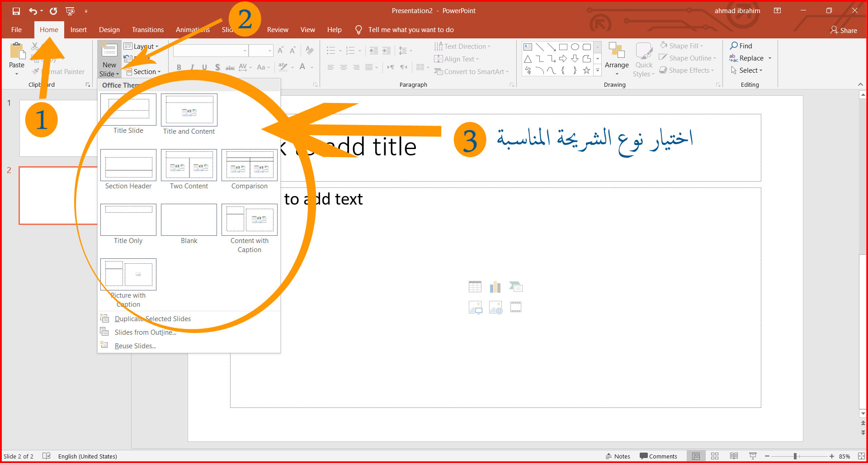
Task: Click the Undo arrow icon
Action: (33, 11)
